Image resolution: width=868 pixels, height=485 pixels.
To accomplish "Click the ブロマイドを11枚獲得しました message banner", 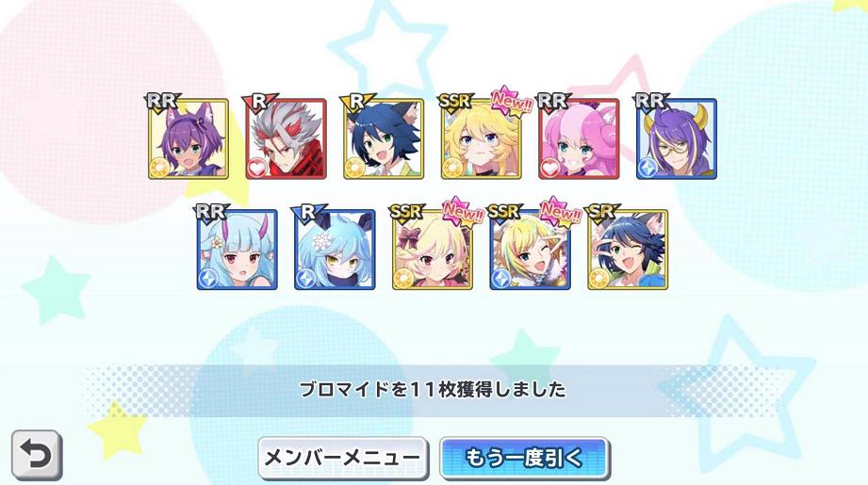I will click(x=433, y=390).
